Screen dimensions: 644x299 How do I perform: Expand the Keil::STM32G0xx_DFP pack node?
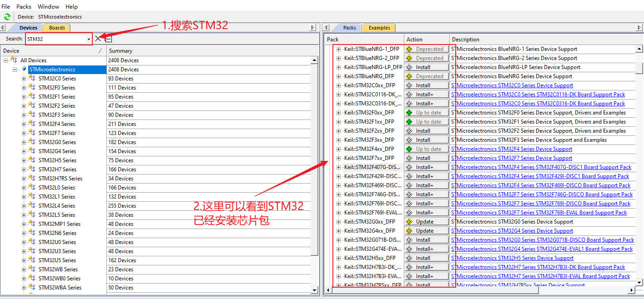pyautogui.click(x=338, y=222)
